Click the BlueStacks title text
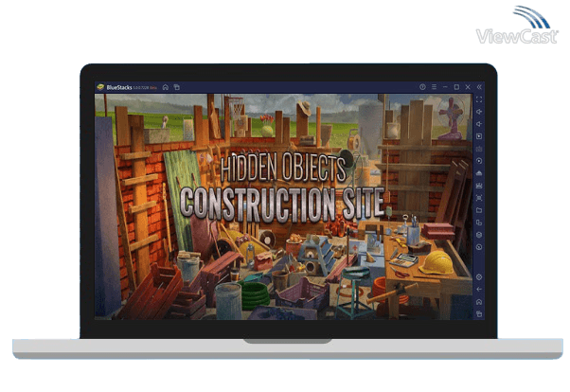The width and height of the screenshot is (570, 392). coord(119,87)
